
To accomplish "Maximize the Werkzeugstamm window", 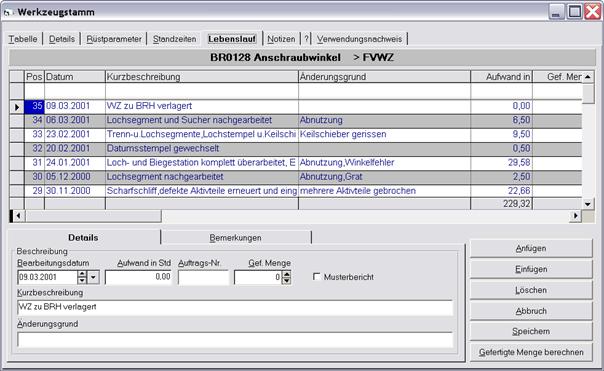I will pos(575,12).
